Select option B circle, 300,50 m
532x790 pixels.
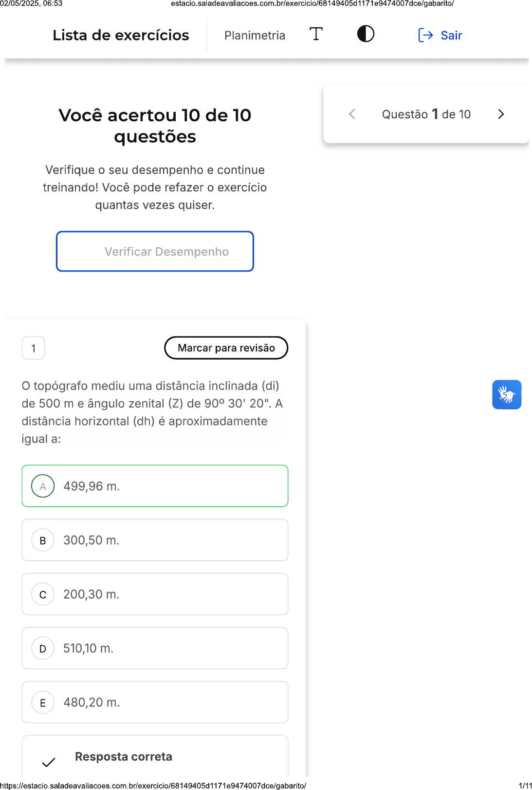coord(43,540)
